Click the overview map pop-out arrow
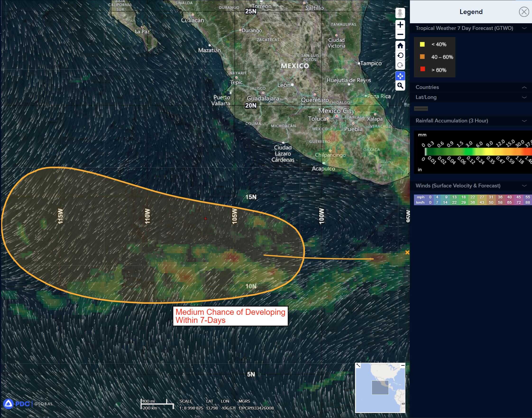The height and width of the screenshot is (418, 532). tap(358, 365)
